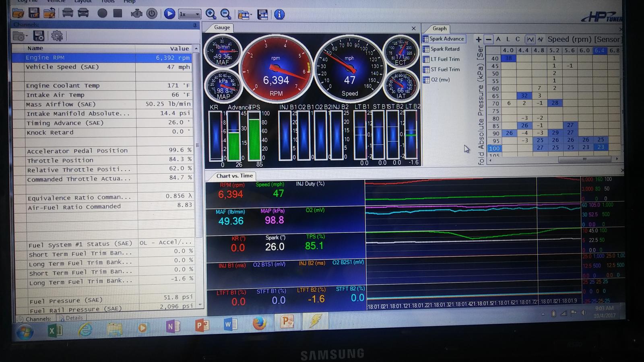
Task: Select the Chart vs. Time tab
Action: [x=234, y=176]
